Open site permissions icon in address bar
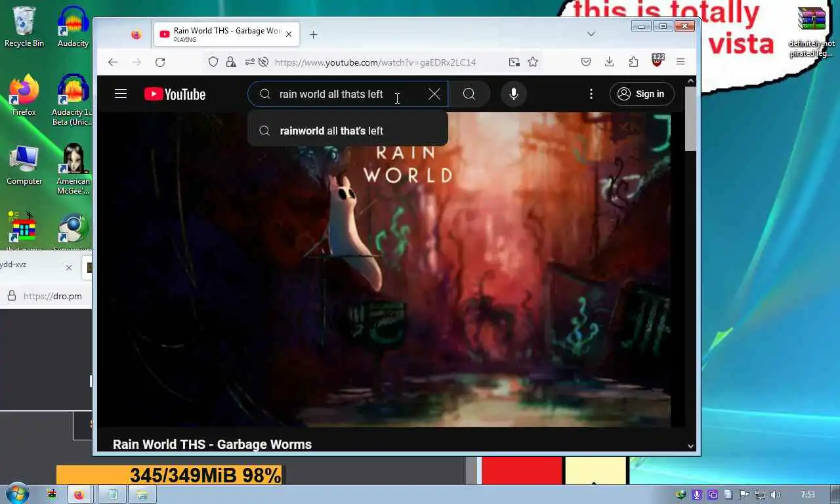The image size is (840, 504). click(x=249, y=62)
